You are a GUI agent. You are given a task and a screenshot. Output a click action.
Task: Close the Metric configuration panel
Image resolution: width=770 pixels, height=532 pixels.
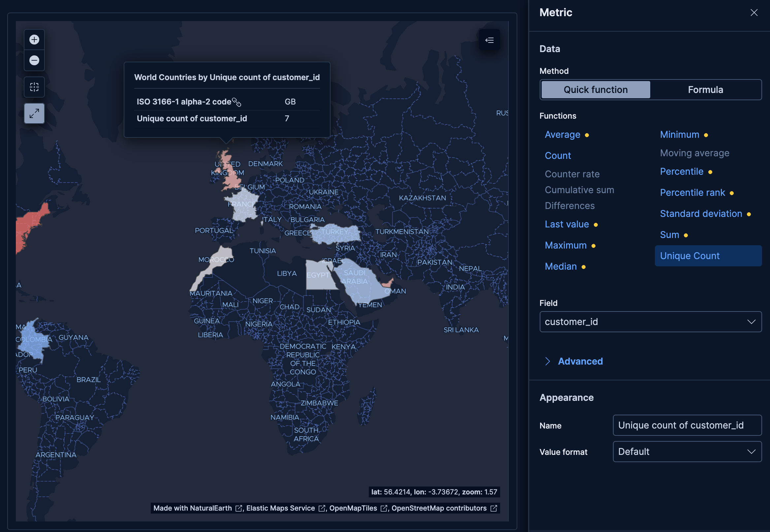click(x=754, y=12)
